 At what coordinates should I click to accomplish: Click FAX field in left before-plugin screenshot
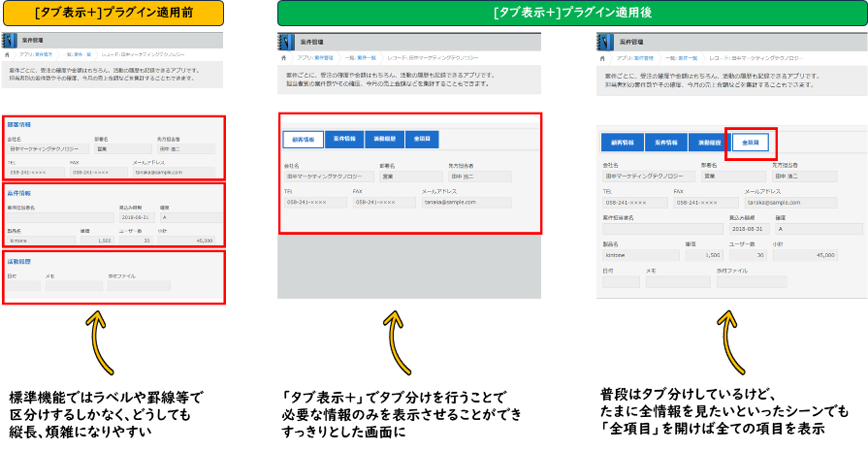click(x=99, y=172)
